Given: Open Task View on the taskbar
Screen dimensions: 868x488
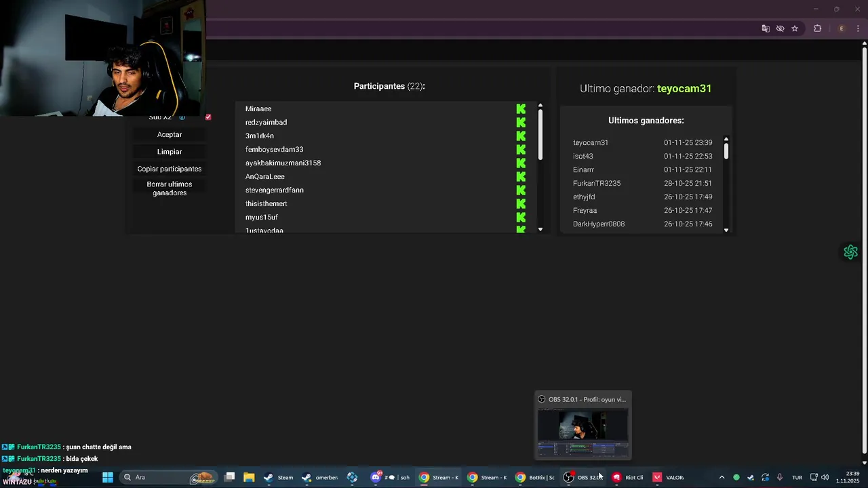Looking at the screenshot, I should tap(230, 477).
